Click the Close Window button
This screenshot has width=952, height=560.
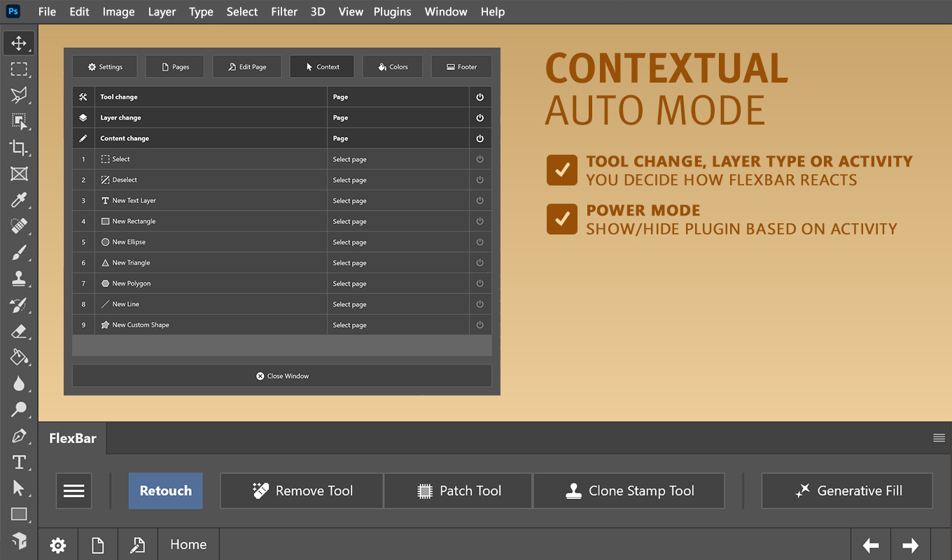click(x=282, y=376)
